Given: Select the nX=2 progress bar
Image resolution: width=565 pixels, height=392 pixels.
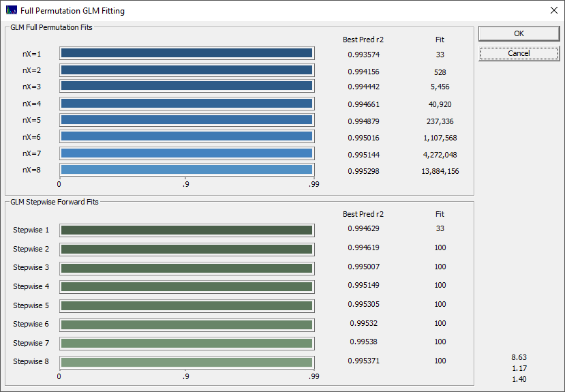Looking at the screenshot, I should [187, 70].
